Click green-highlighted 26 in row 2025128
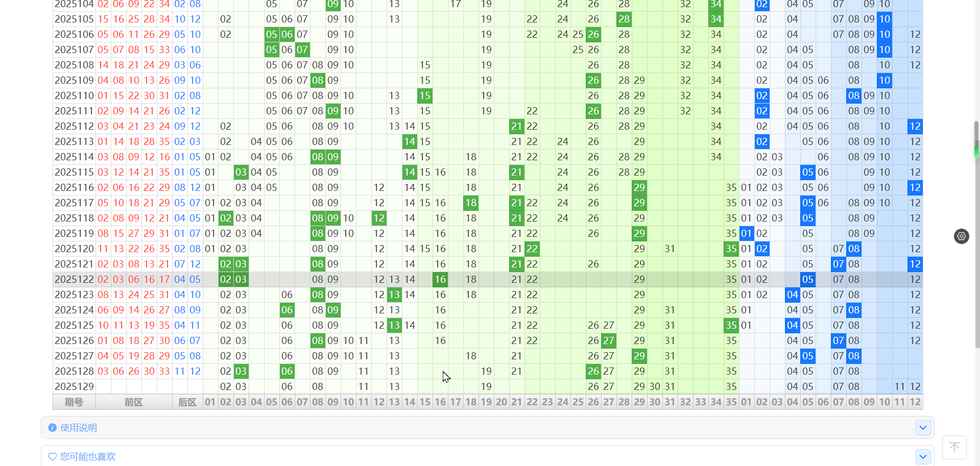This screenshot has height=466, width=980. (x=593, y=371)
